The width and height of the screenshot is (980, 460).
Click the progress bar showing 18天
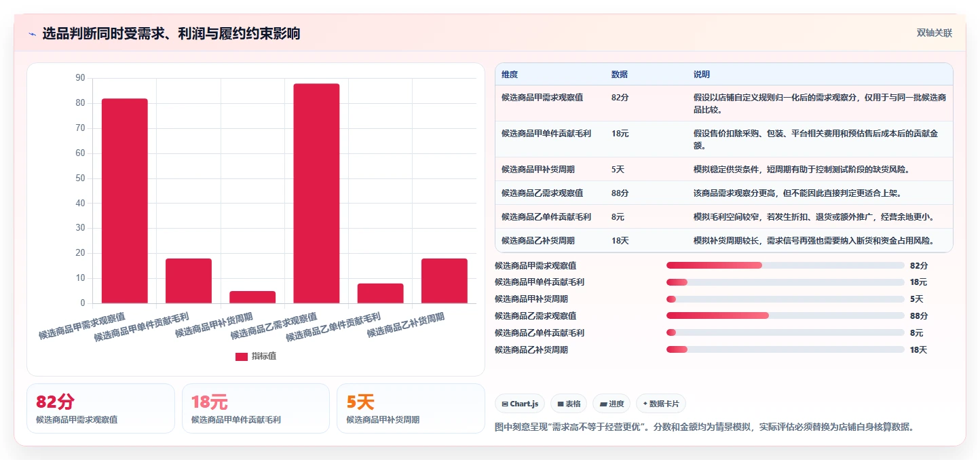point(785,349)
